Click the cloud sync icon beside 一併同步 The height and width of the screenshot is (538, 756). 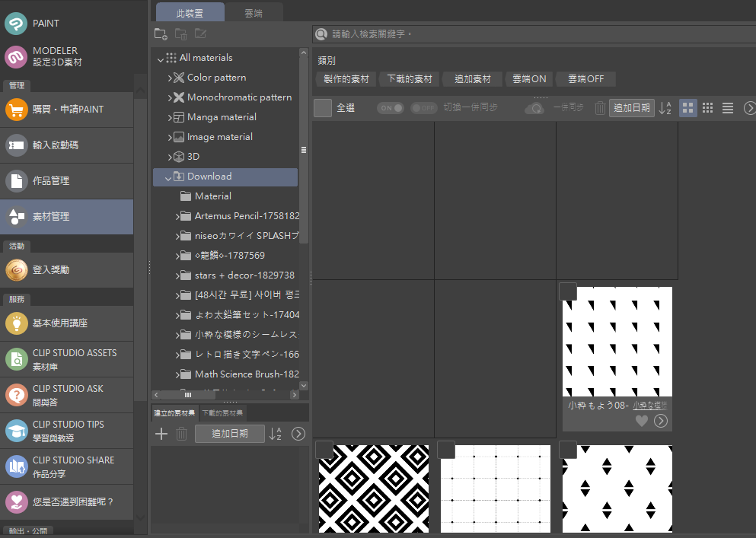pos(534,108)
